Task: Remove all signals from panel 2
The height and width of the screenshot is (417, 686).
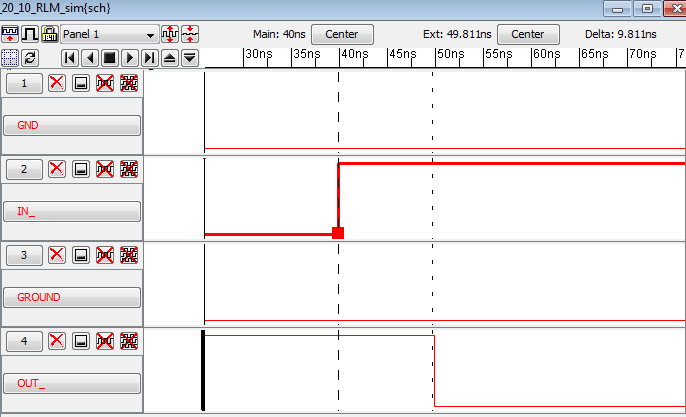Action: pyautogui.click(x=129, y=169)
